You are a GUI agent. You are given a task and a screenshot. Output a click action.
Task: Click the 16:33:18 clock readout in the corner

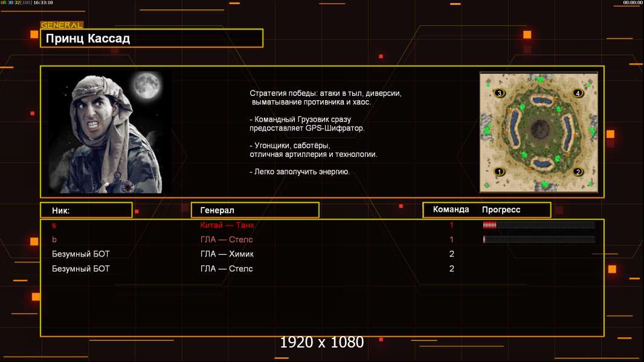[43, 2]
